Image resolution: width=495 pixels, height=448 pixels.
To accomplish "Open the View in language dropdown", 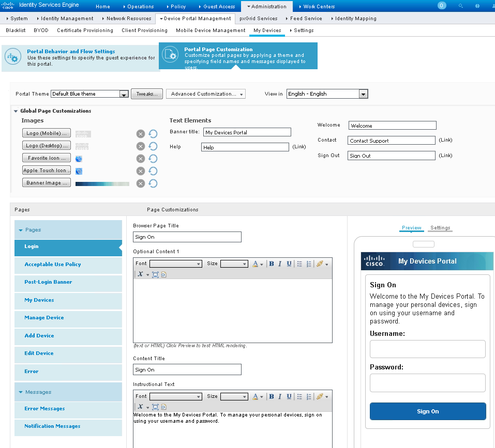I will (x=327, y=94).
